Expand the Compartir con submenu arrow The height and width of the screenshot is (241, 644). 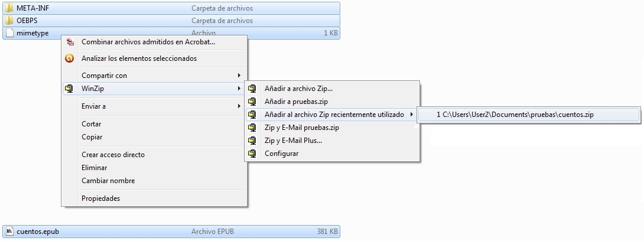tap(239, 76)
